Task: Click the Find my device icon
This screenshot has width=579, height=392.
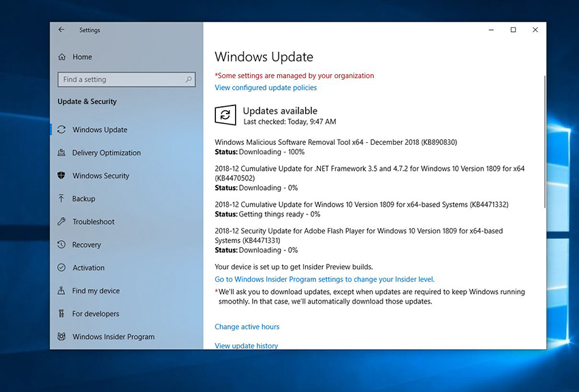Action: tap(62, 291)
